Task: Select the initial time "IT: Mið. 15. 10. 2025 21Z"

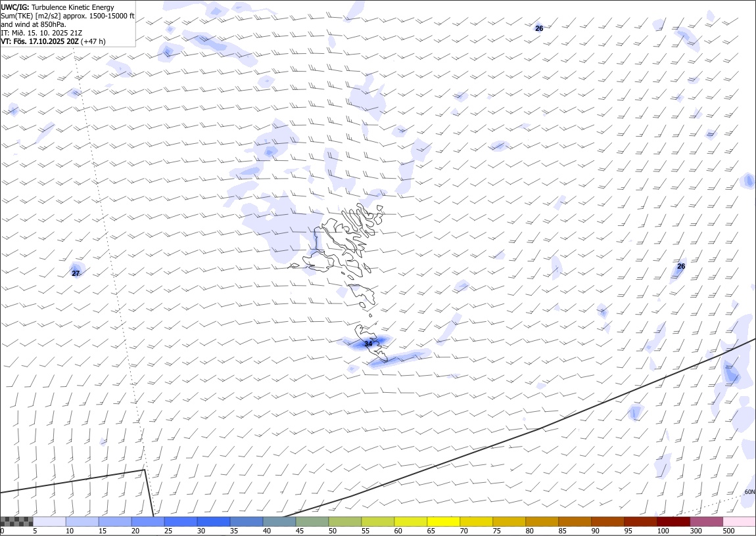Action: coord(41,33)
